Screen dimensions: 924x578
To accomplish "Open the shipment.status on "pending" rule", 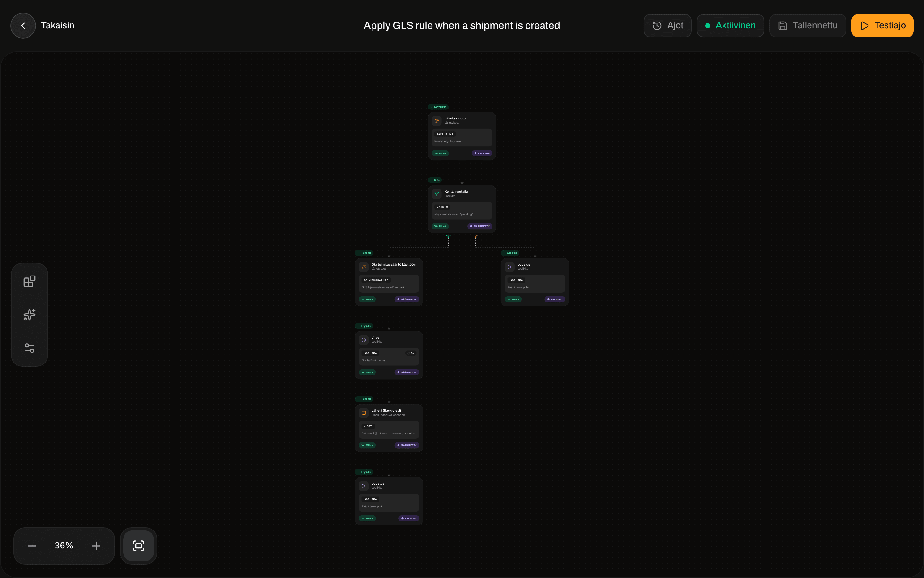I will [454, 214].
